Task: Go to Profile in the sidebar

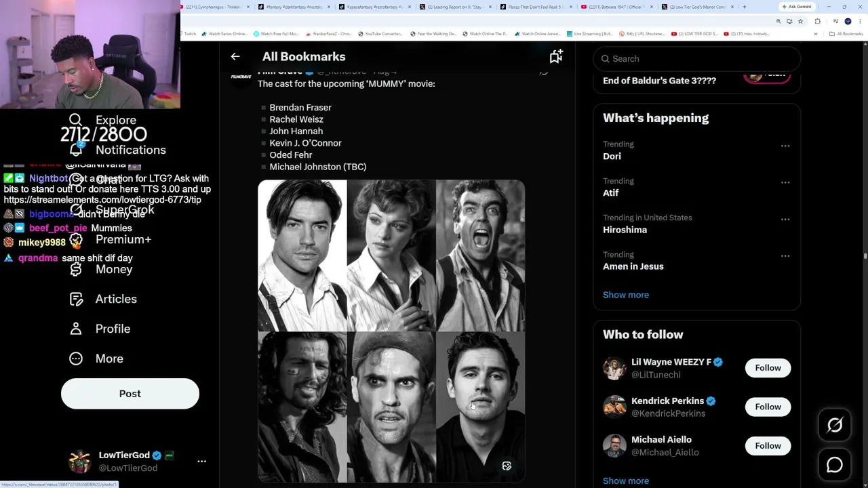Action: pos(100,329)
